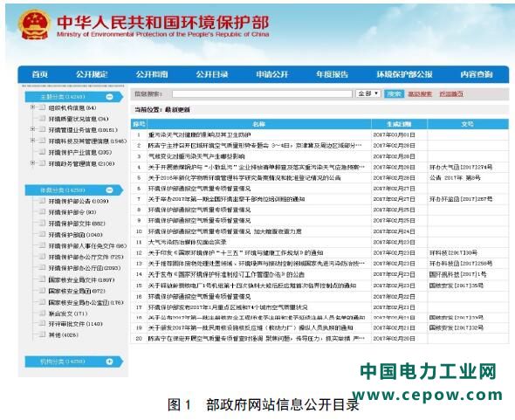This screenshot has height=420, width=515.
Task: Open the 公开目录 navigation tab
Action: click(x=212, y=74)
